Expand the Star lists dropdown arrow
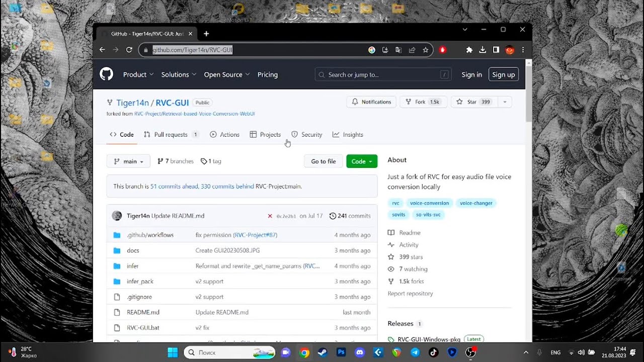Screen dimensions: 644x362 (x=505, y=102)
